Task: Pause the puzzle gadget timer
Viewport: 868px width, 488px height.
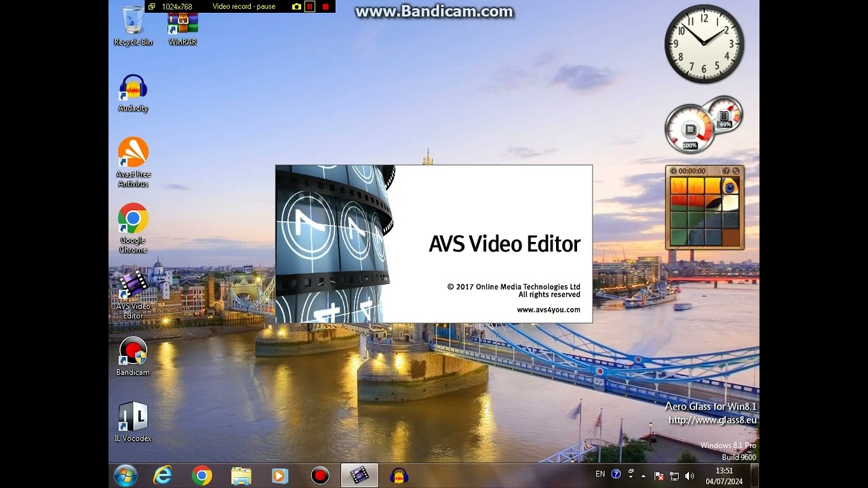Action: tap(674, 171)
